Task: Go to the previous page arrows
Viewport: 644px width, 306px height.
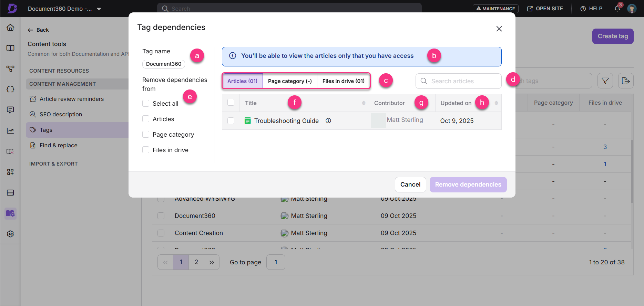Action: click(165, 262)
